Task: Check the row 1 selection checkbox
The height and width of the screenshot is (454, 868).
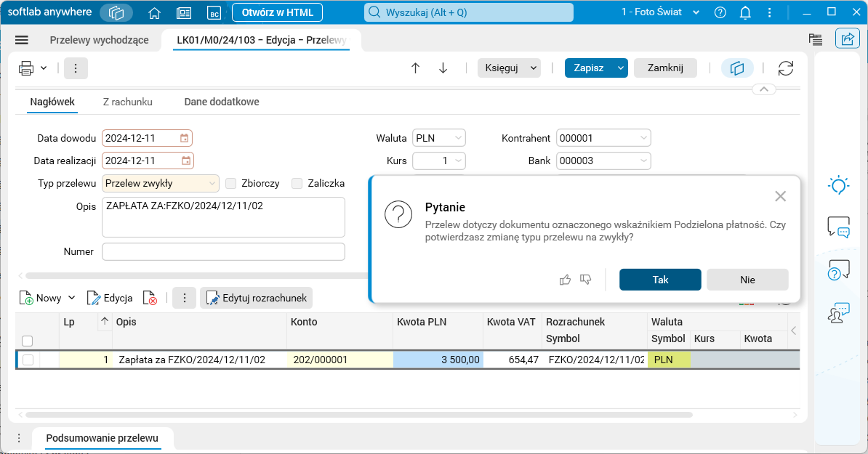Action: (x=28, y=360)
